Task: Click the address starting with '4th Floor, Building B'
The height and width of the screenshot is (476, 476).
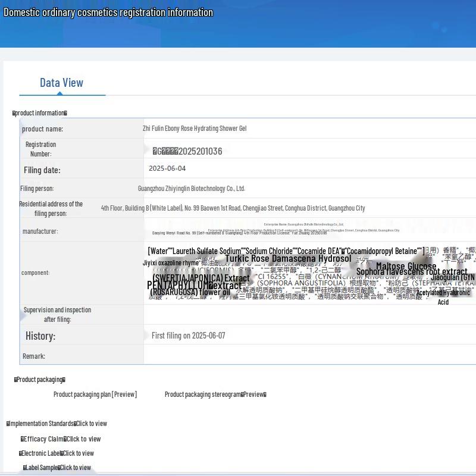Action: coord(233,208)
